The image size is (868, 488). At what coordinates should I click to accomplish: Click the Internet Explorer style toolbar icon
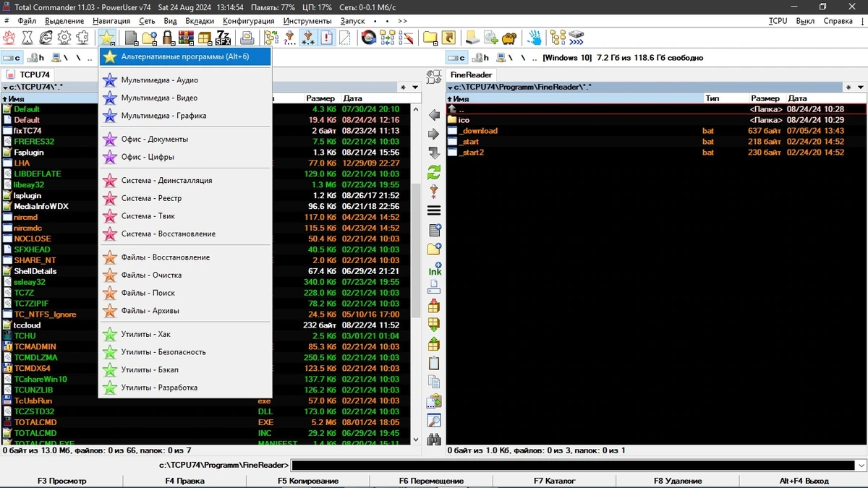46,37
